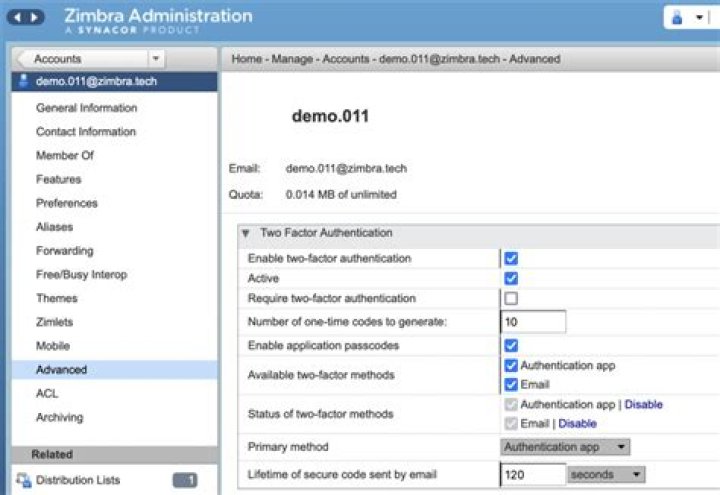Click the Distribution Lists count badge
The height and width of the screenshot is (495, 720).
click(185, 480)
